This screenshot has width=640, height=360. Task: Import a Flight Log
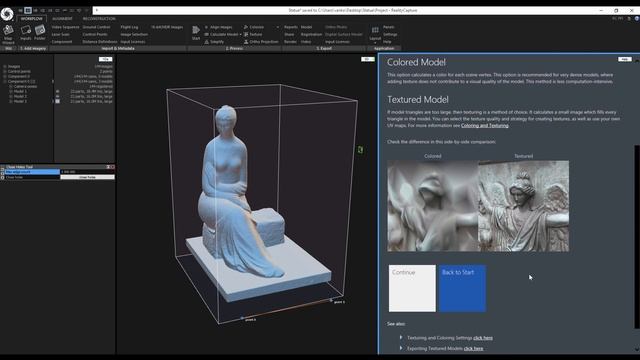(129, 27)
